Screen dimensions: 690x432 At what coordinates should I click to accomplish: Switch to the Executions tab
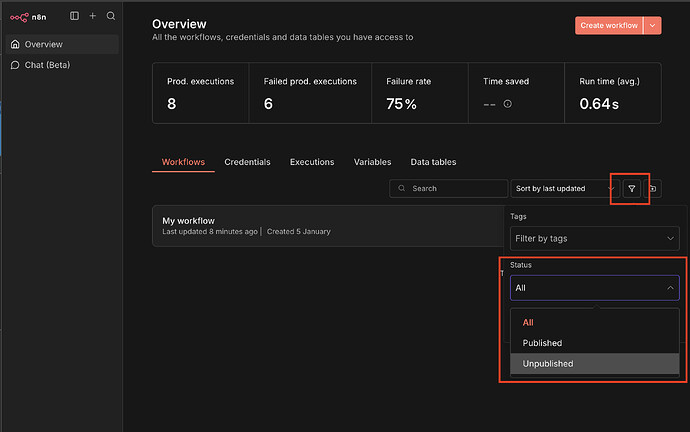pos(312,162)
